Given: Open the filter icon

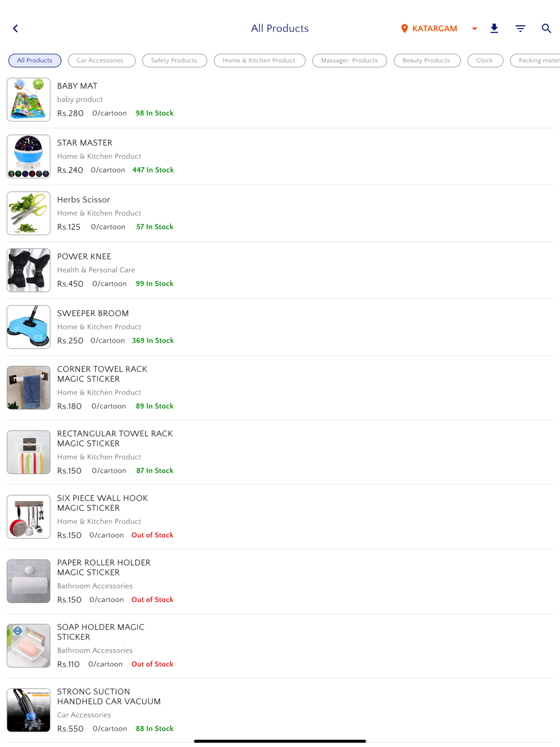Looking at the screenshot, I should point(520,29).
